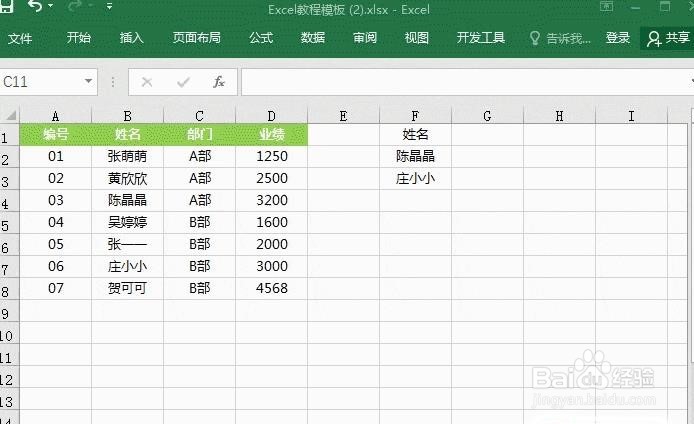Click the Undo arrow icon
The width and height of the screenshot is (694, 424).
point(35,6)
